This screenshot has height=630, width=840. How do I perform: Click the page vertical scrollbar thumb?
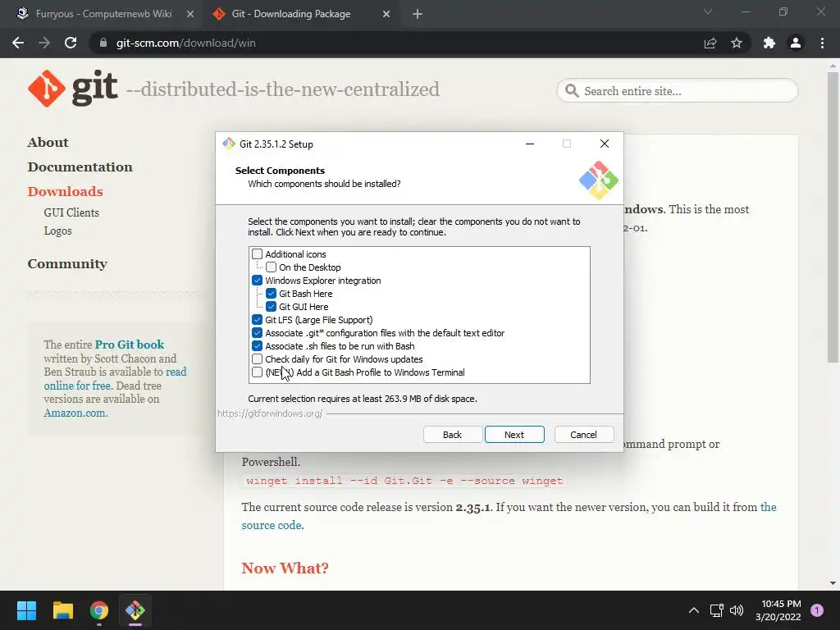[833, 217]
